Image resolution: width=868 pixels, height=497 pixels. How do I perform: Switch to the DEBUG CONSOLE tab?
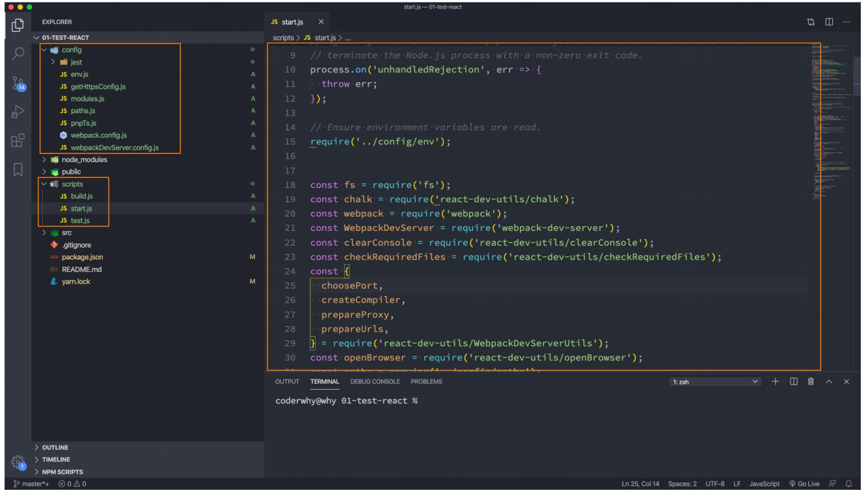coord(375,382)
